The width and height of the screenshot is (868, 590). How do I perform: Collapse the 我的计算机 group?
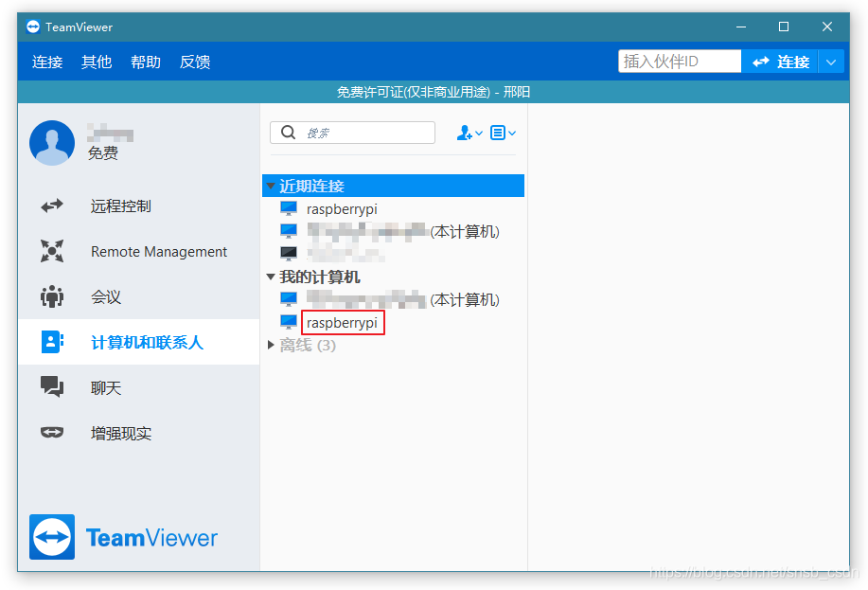pyautogui.click(x=271, y=277)
